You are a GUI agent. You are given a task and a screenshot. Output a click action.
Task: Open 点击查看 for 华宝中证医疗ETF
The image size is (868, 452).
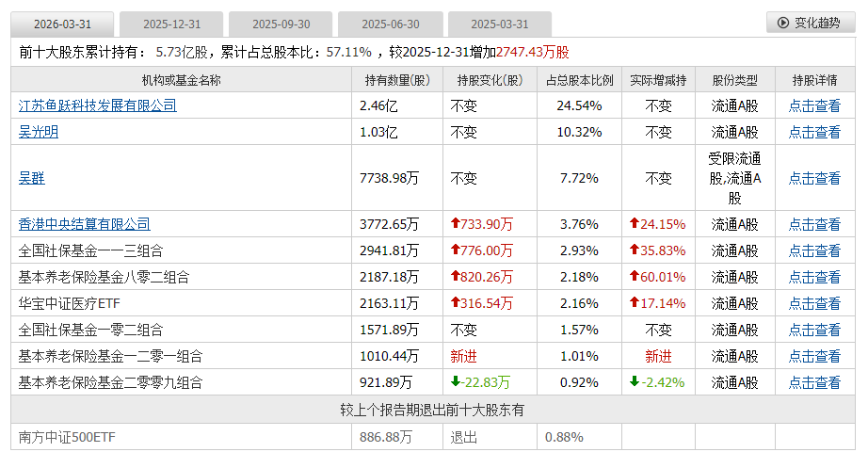(x=814, y=303)
